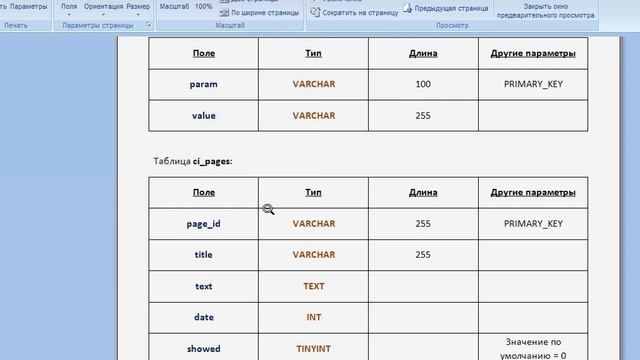Click the 'INT' type cell
640x360 pixels.
point(313,317)
